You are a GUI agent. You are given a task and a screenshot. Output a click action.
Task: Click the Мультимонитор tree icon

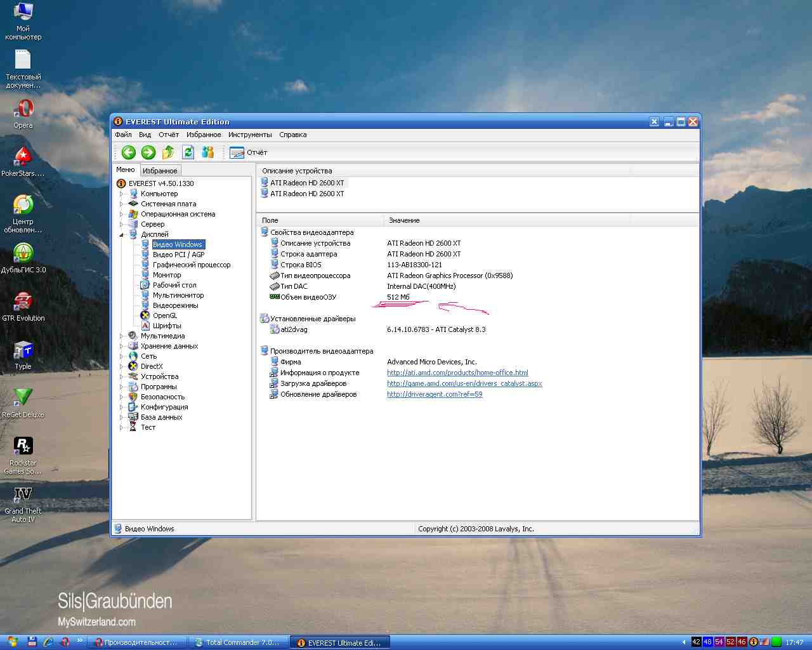point(145,295)
